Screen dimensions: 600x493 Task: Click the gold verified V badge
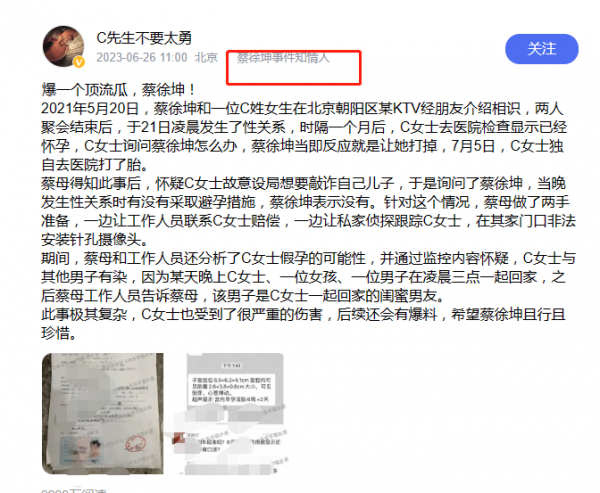79,62
